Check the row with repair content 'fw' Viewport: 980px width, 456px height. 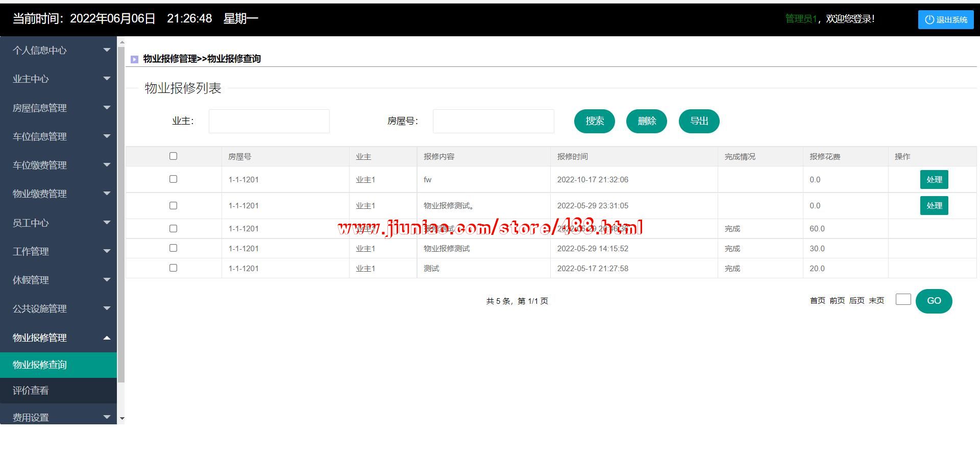point(173,179)
